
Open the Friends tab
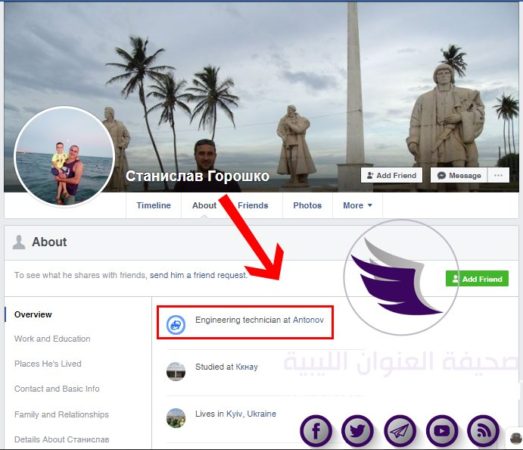coord(252,205)
